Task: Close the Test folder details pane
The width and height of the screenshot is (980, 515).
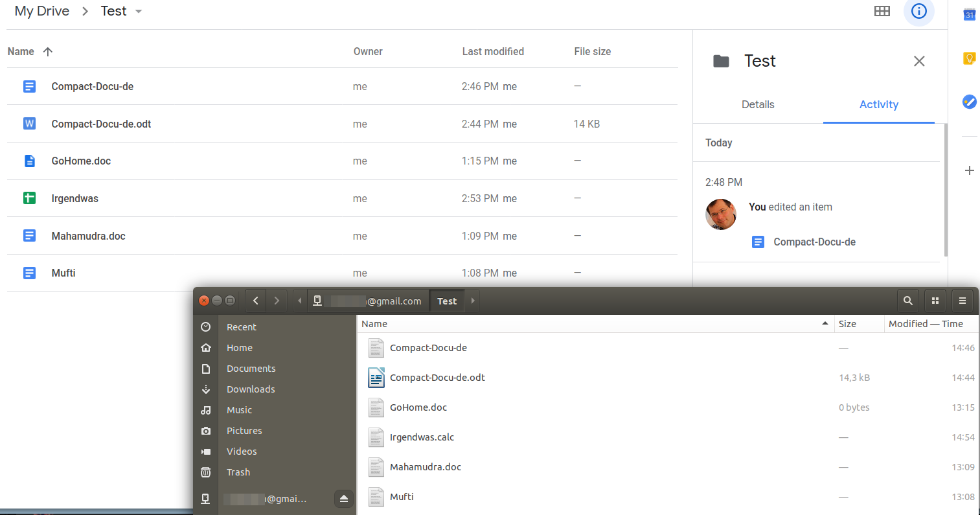Action: click(x=918, y=62)
